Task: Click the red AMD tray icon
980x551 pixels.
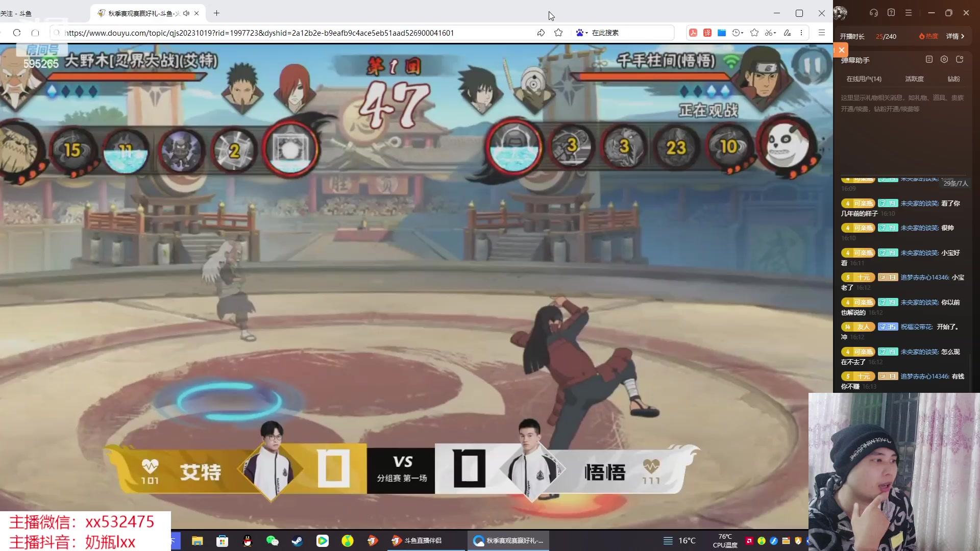Action: (x=749, y=541)
